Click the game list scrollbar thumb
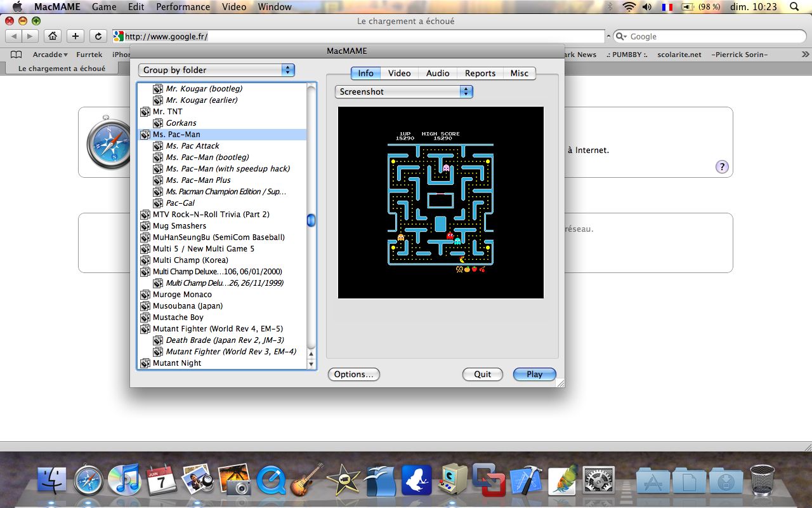Image resolution: width=812 pixels, height=508 pixels. coord(311,220)
